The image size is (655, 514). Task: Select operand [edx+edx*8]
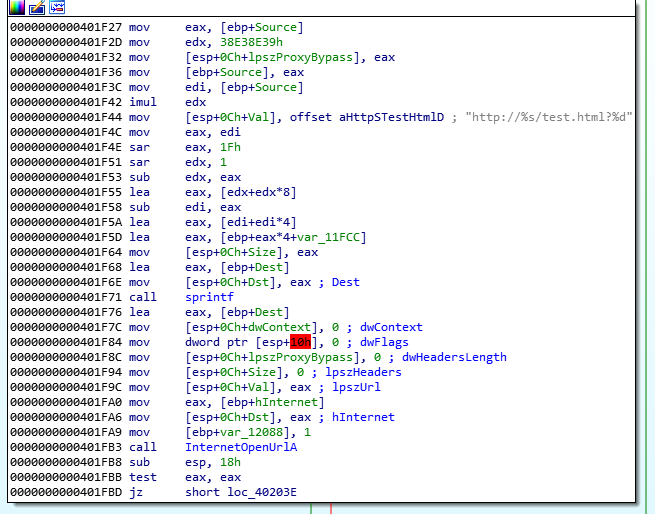click(258, 192)
